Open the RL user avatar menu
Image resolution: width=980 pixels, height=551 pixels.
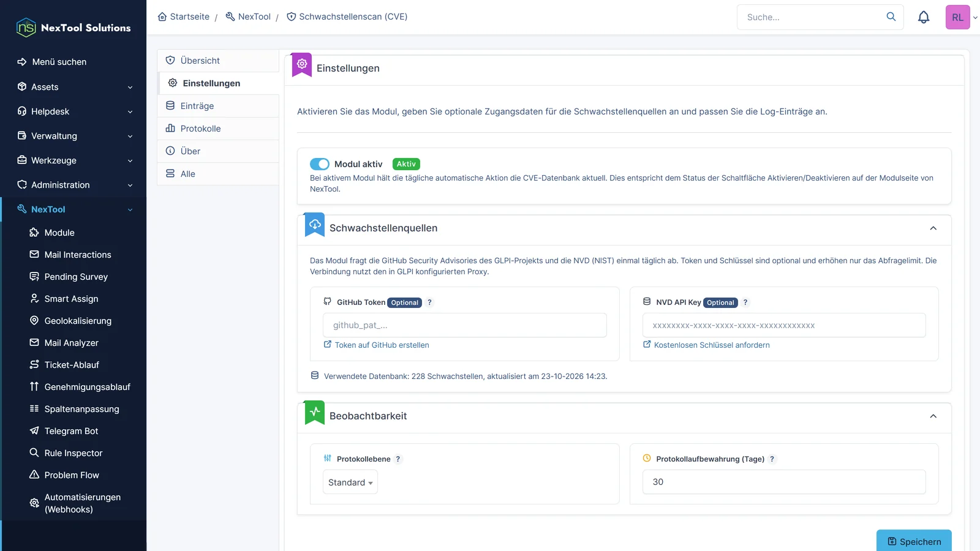[957, 17]
